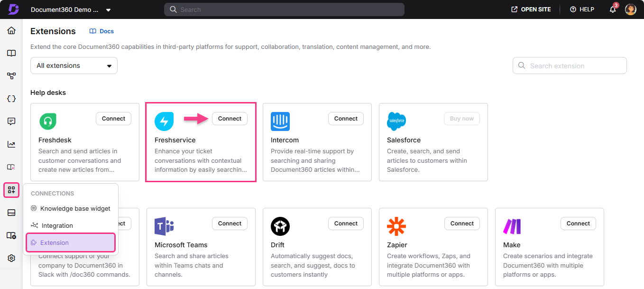Click the Search extension input field
This screenshot has height=289, width=644.
pos(569,65)
